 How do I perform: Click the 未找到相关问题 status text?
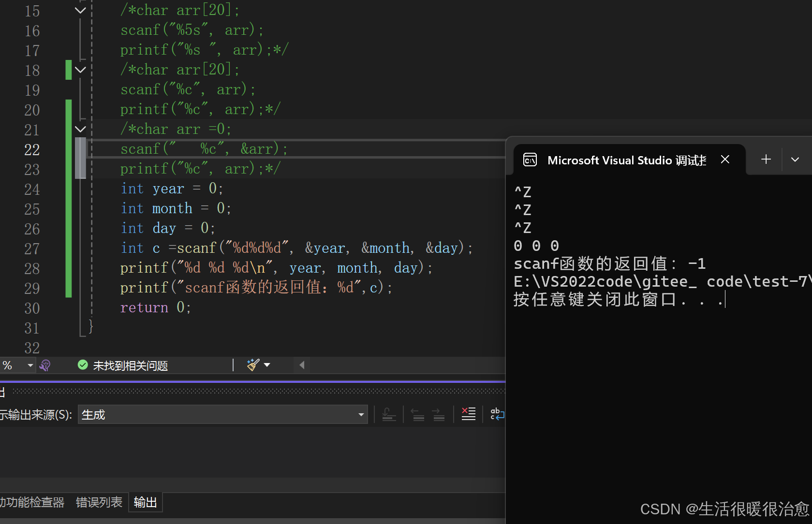(131, 365)
